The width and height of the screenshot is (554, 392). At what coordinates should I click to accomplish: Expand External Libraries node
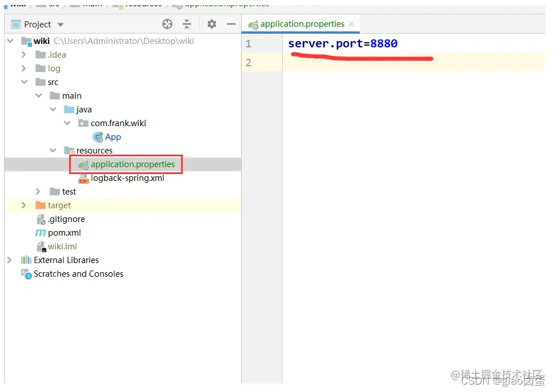click(10, 260)
